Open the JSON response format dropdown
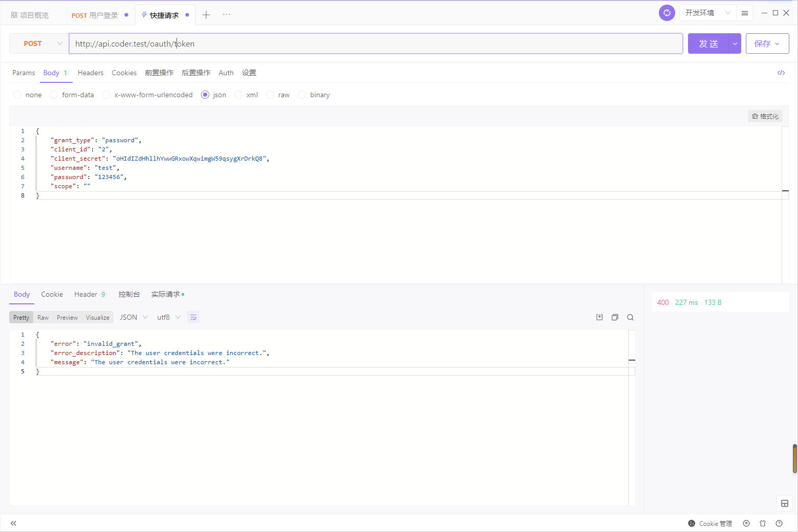798x532 pixels. (134, 317)
